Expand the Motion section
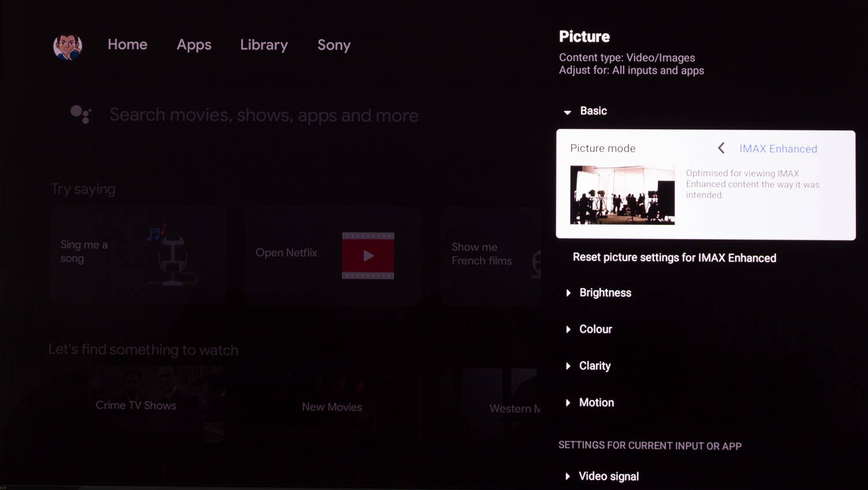 pyautogui.click(x=590, y=403)
